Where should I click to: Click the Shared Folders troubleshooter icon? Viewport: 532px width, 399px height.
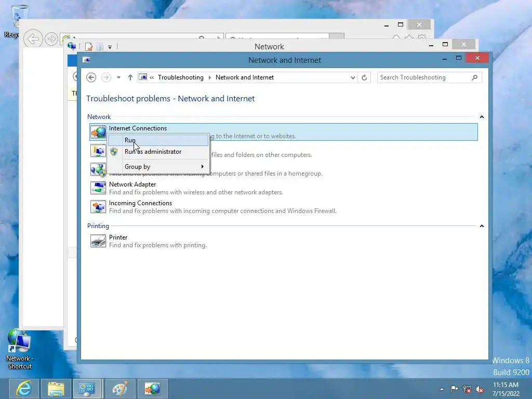pos(98,151)
